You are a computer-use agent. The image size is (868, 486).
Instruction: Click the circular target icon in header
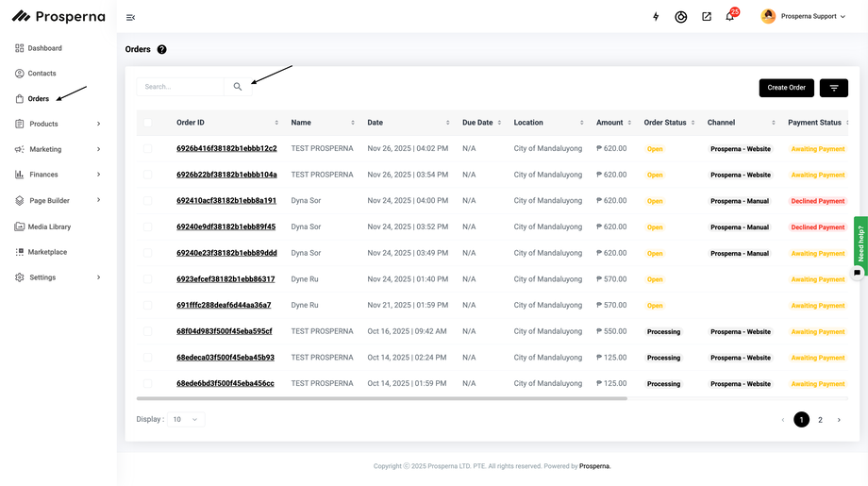coord(681,17)
